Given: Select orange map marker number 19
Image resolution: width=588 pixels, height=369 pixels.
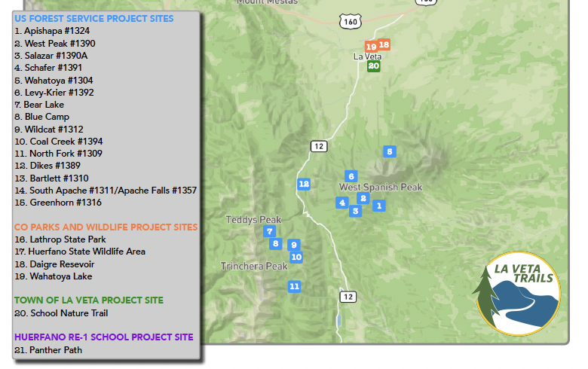Looking at the screenshot, I should click(x=371, y=47).
